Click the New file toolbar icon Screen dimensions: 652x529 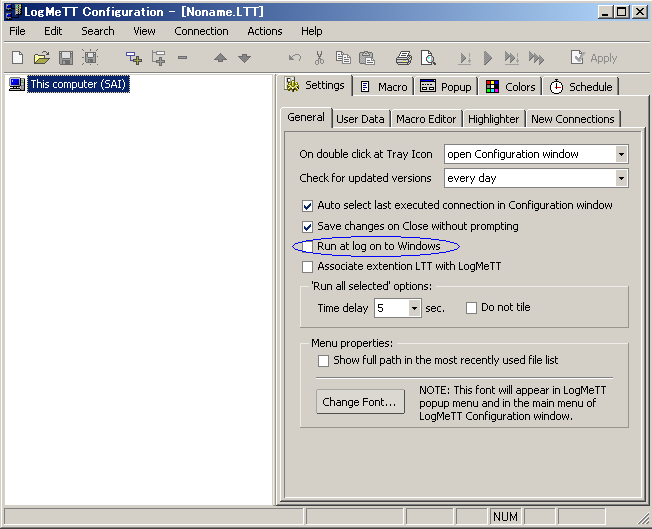(17, 58)
